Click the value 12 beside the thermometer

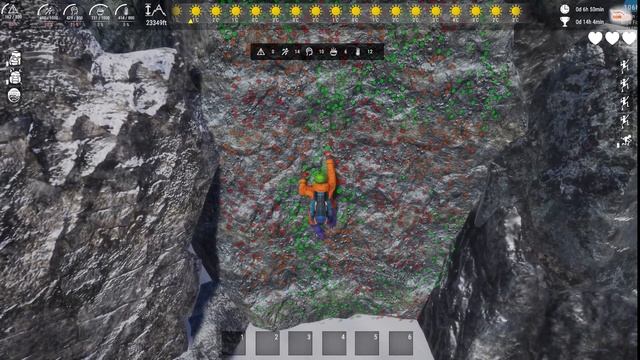370,52
